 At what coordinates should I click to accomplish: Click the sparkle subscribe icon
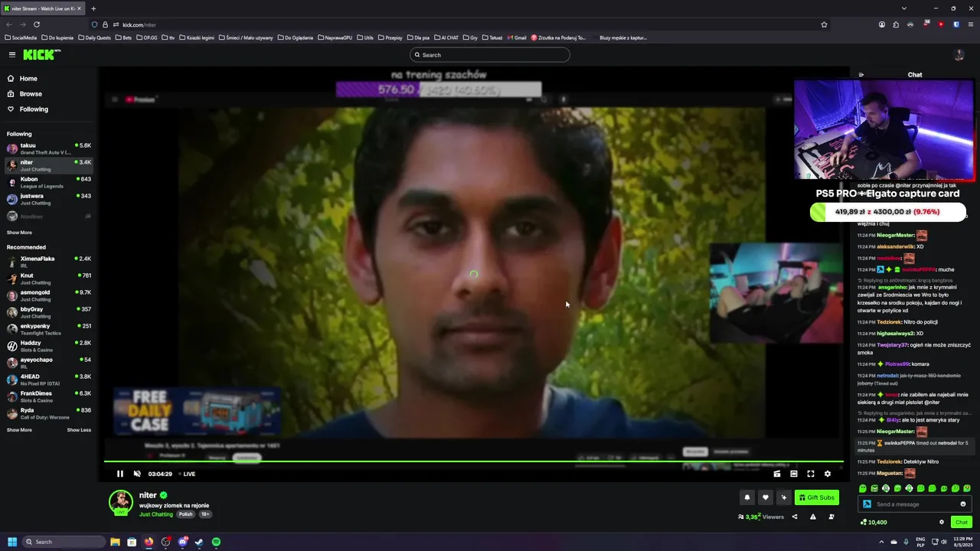coord(783,497)
